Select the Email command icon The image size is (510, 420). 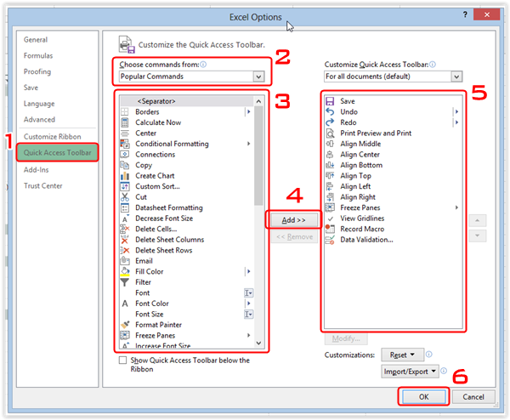point(125,261)
